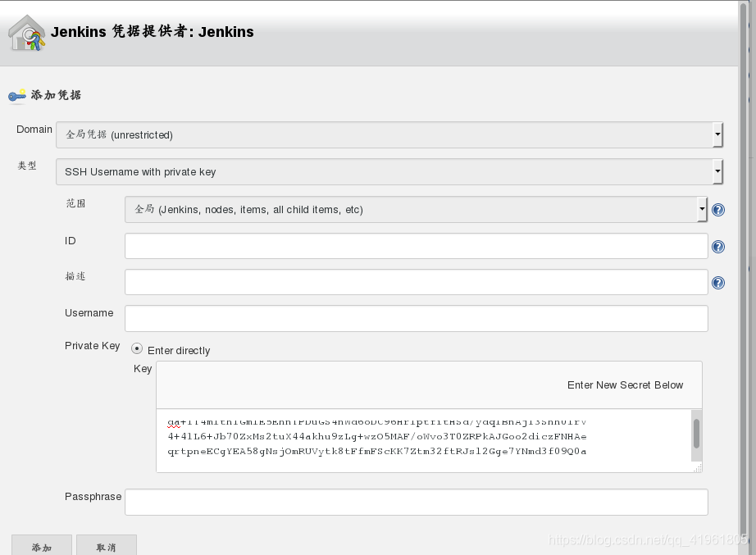Open the 类型 type dropdown
Viewport: 756px width, 555px height.
tap(389, 171)
